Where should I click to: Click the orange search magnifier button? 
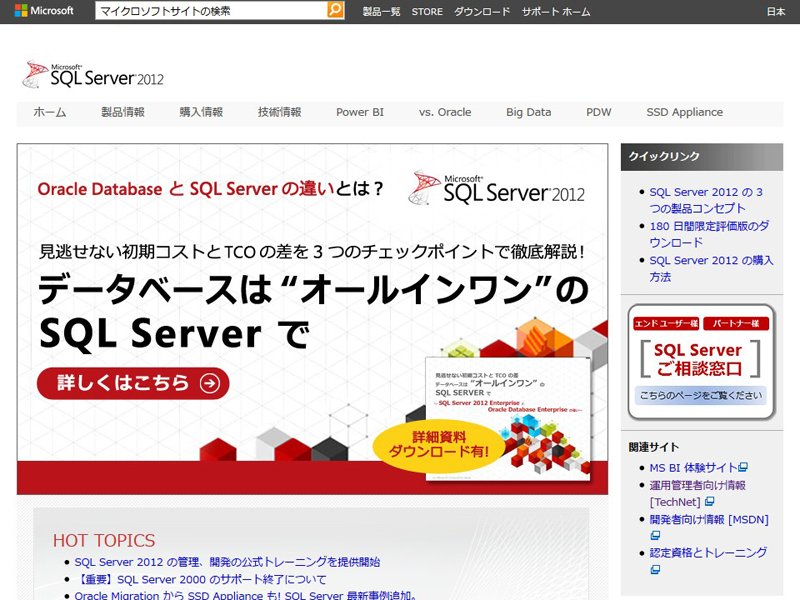335,10
